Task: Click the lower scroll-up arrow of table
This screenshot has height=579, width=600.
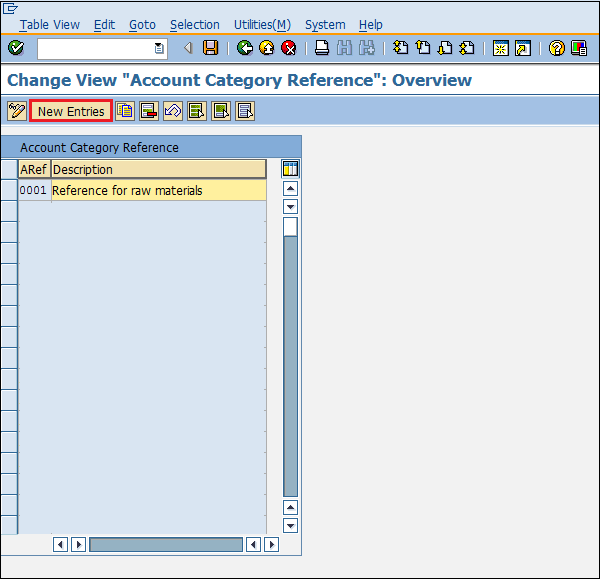Action: coord(290,507)
